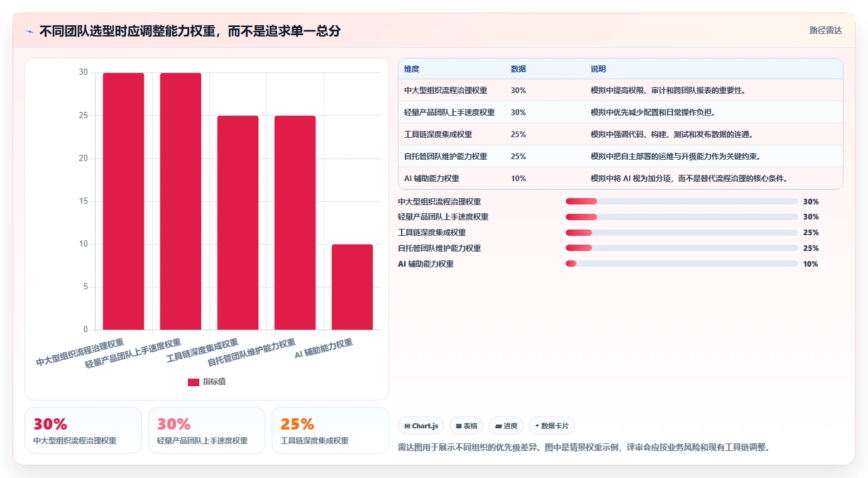Open the orange 25% 工具链深度集成权重 card
This screenshot has width=868, height=478.
pyautogui.click(x=330, y=430)
